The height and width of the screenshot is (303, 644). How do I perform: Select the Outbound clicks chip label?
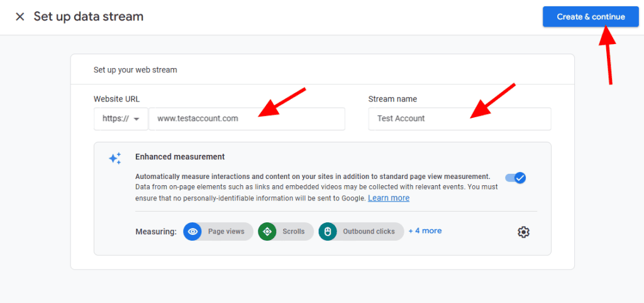coord(369,231)
